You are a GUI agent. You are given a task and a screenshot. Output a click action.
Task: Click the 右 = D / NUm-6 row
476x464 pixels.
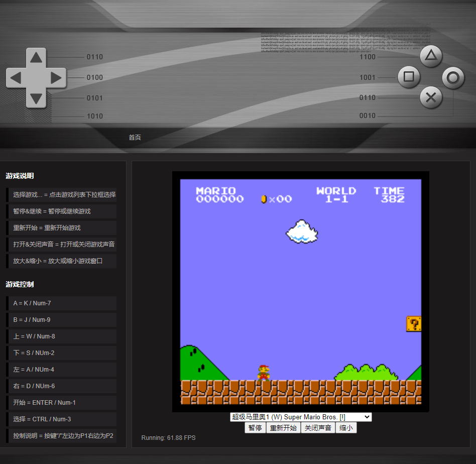tap(61, 386)
